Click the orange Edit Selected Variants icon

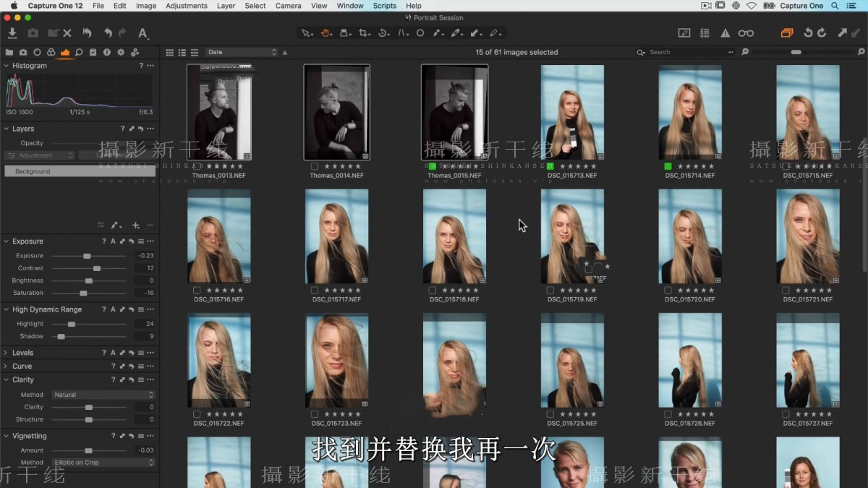787,33
